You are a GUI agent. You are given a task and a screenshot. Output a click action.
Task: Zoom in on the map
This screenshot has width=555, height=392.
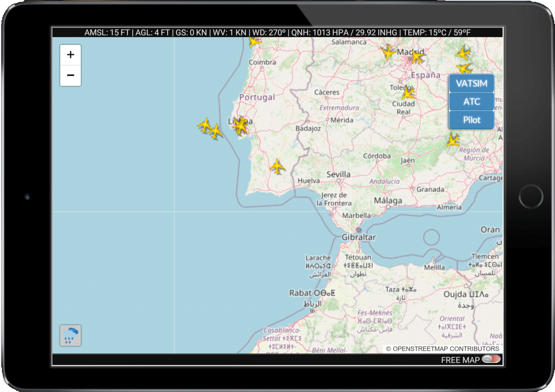click(x=70, y=55)
